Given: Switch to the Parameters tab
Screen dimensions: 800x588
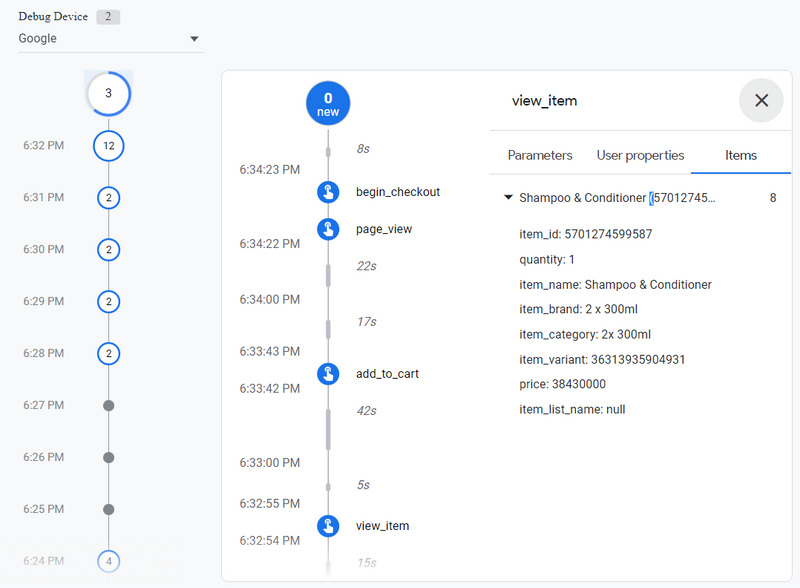Looking at the screenshot, I should 540,155.
